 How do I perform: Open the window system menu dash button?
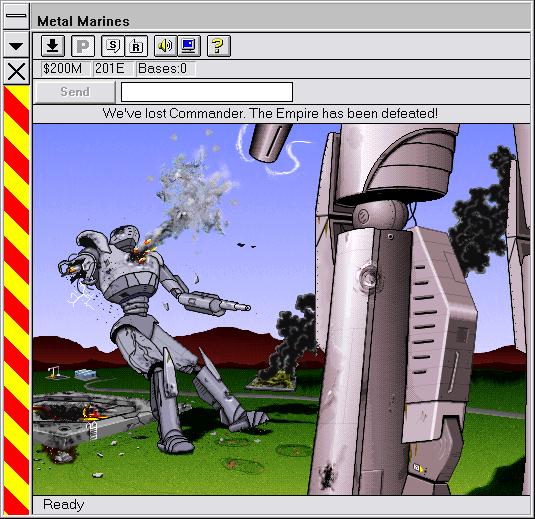pyautogui.click(x=16, y=16)
